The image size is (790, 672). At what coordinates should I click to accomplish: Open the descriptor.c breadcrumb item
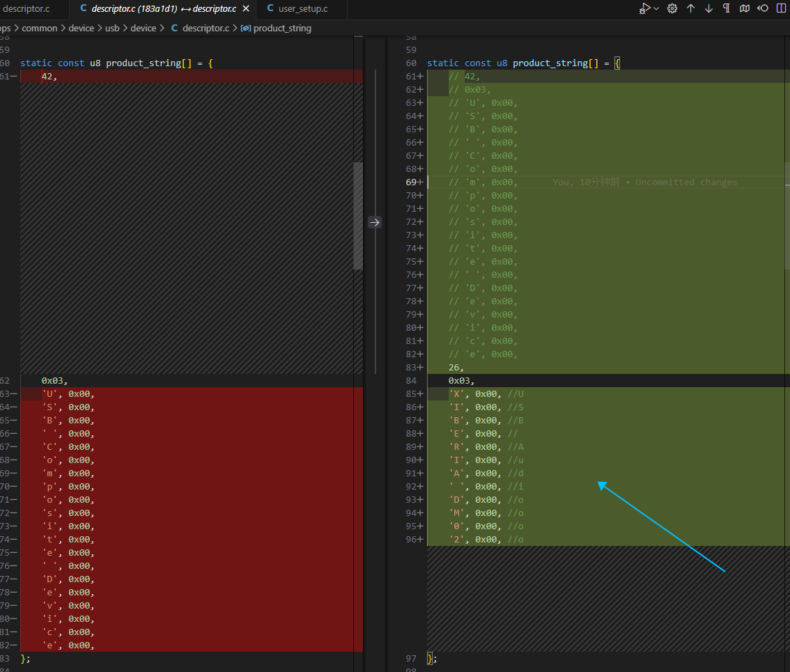point(206,29)
